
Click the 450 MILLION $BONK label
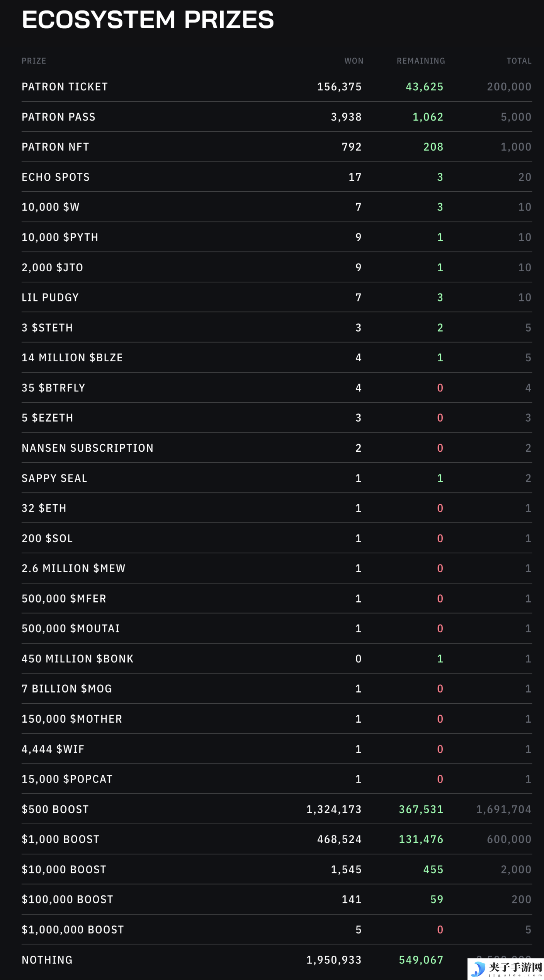point(78,658)
